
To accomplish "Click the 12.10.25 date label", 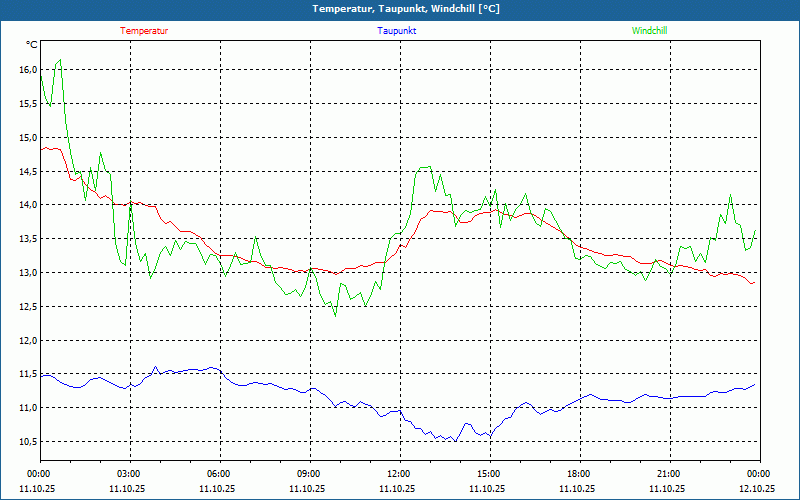I will [x=757, y=489].
